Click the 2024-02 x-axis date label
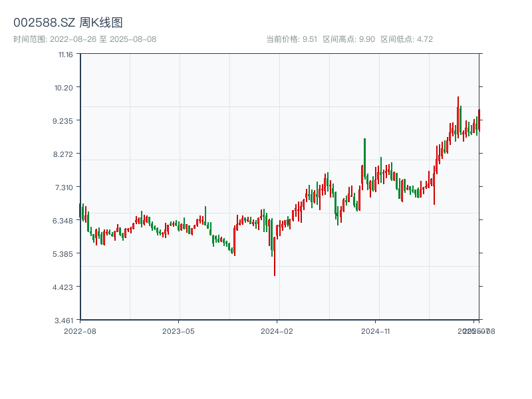The height and width of the screenshot is (399, 532). (277, 331)
